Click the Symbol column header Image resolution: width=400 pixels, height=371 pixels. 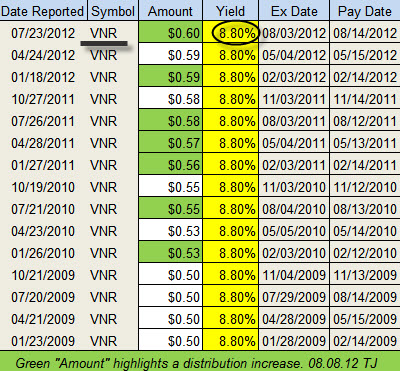tap(113, 11)
